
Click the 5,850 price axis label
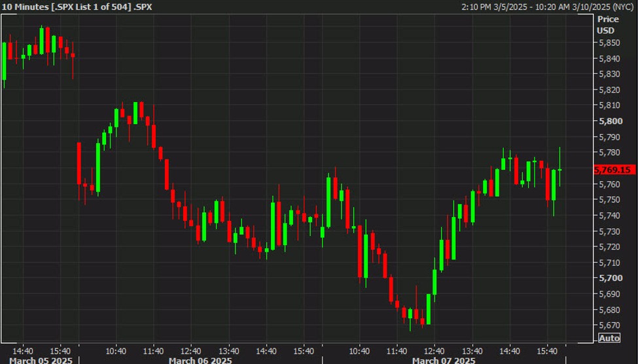pyautogui.click(x=609, y=43)
